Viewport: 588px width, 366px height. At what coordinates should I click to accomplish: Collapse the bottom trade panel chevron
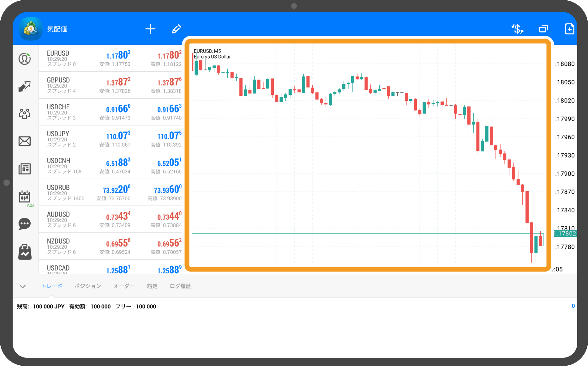tap(23, 286)
